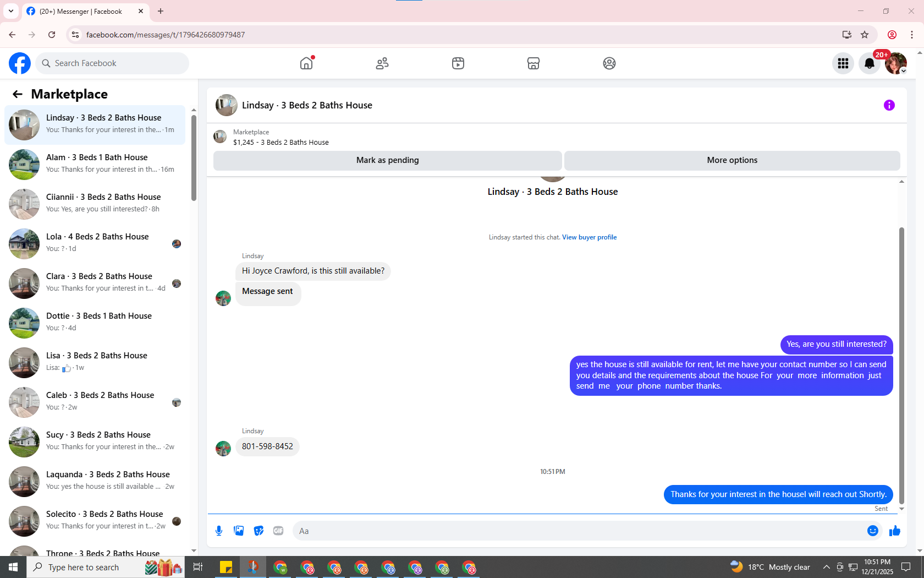Viewport: 924px width, 578px height.
Task: Click the 'Thanks for your interest' sent message
Action: (x=778, y=494)
